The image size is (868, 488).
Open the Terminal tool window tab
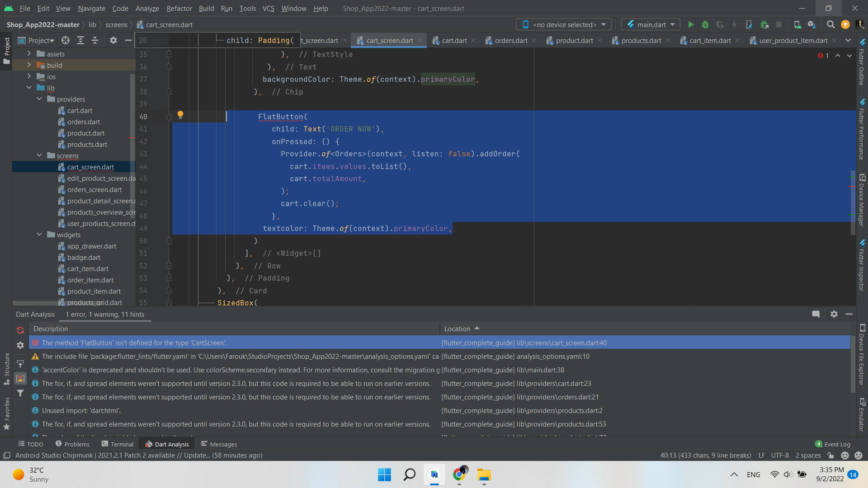[118, 444]
